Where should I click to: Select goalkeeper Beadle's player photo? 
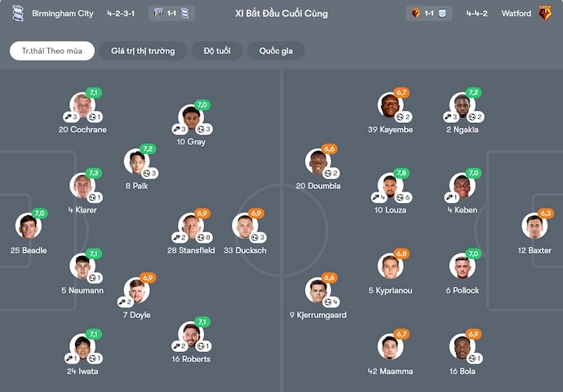click(28, 226)
